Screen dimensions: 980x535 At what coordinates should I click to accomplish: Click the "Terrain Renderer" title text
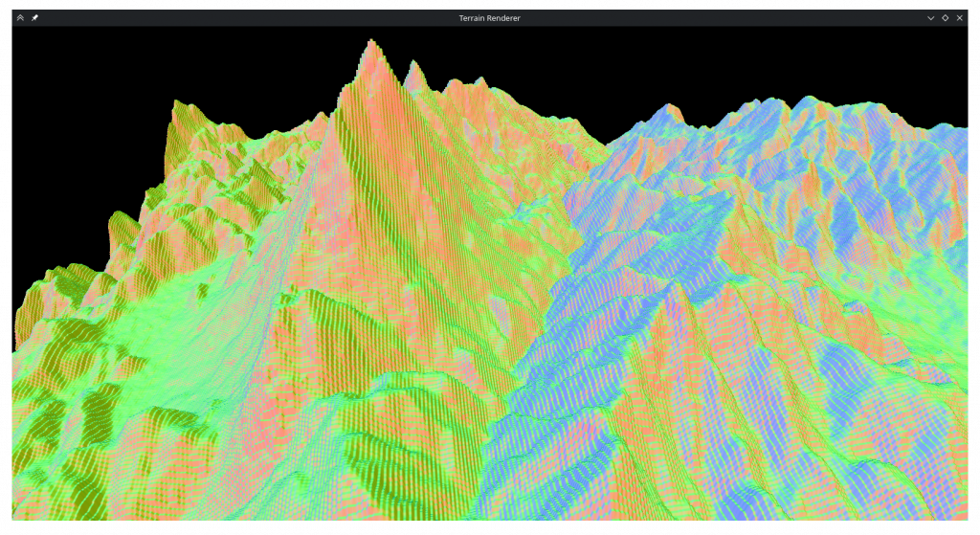pyautogui.click(x=489, y=17)
